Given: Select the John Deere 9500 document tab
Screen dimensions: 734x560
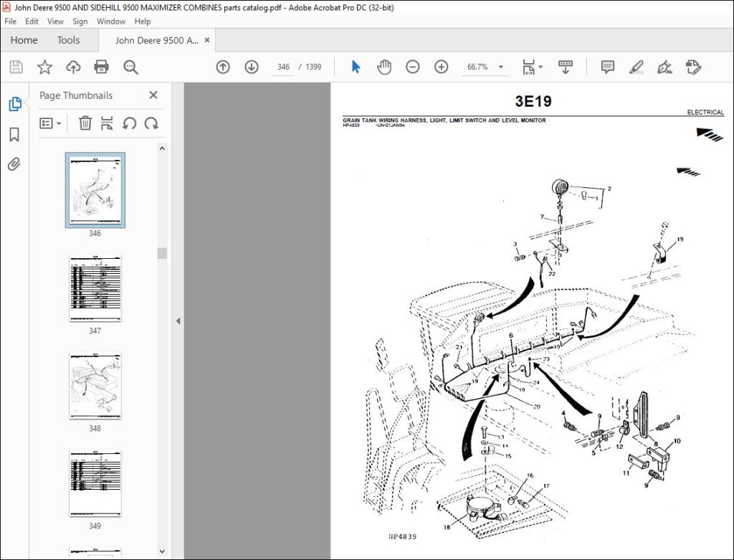Looking at the screenshot, I should tap(156, 40).
